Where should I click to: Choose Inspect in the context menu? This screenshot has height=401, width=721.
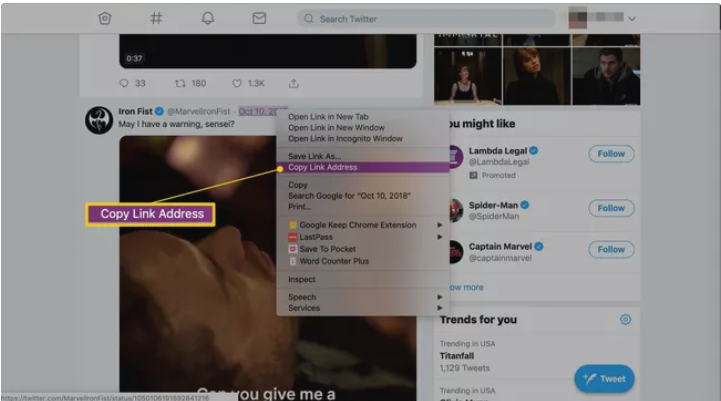tap(363, 280)
